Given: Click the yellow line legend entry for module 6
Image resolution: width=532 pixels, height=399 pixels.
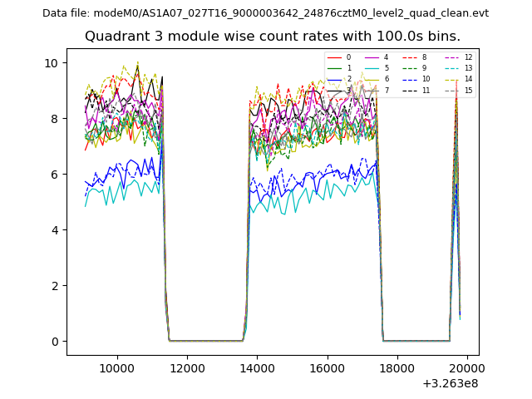Looking at the screenshot, I should coord(372,79).
